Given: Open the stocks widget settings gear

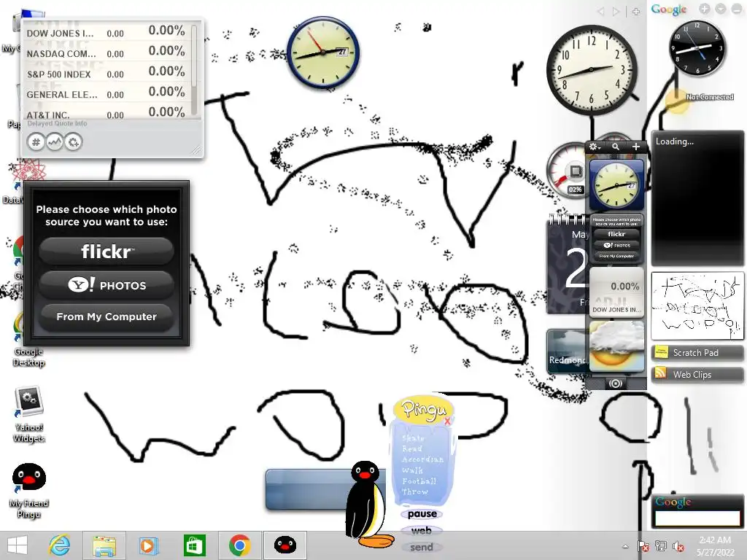Looking at the screenshot, I should coord(73,142).
